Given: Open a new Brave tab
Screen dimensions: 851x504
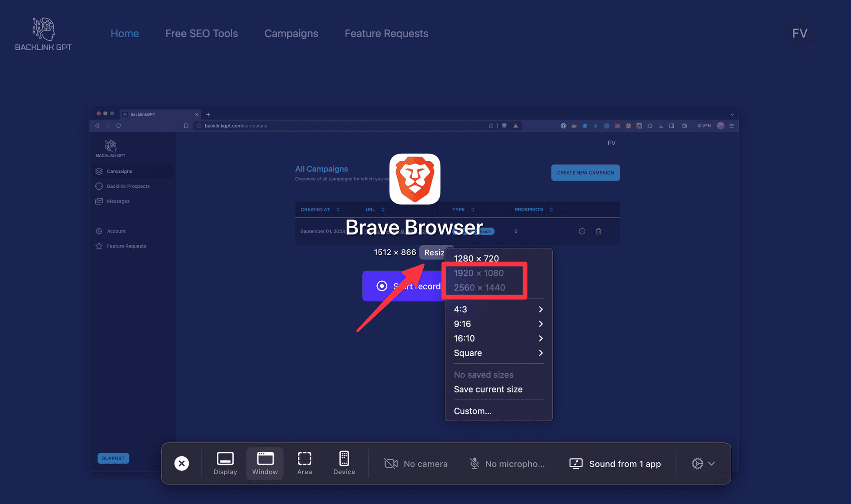Looking at the screenshot, I should [x=208, y=114].
